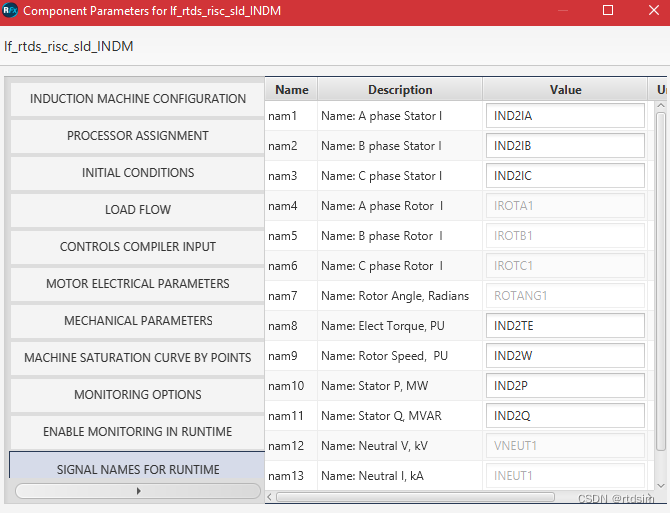The height and width of the screenshot is (513, 670).
Task: Click 'Name: Neutral I, kA' description
Action: 372,476
